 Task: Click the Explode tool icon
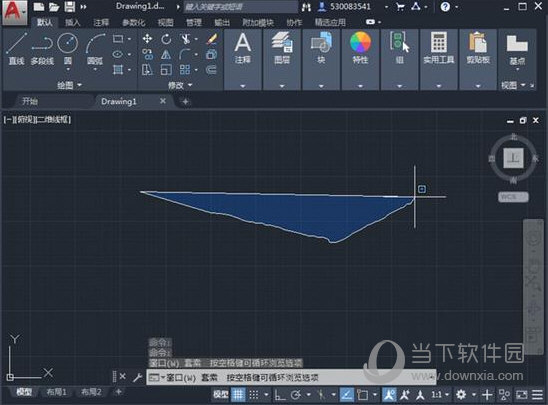coord(212,54)
